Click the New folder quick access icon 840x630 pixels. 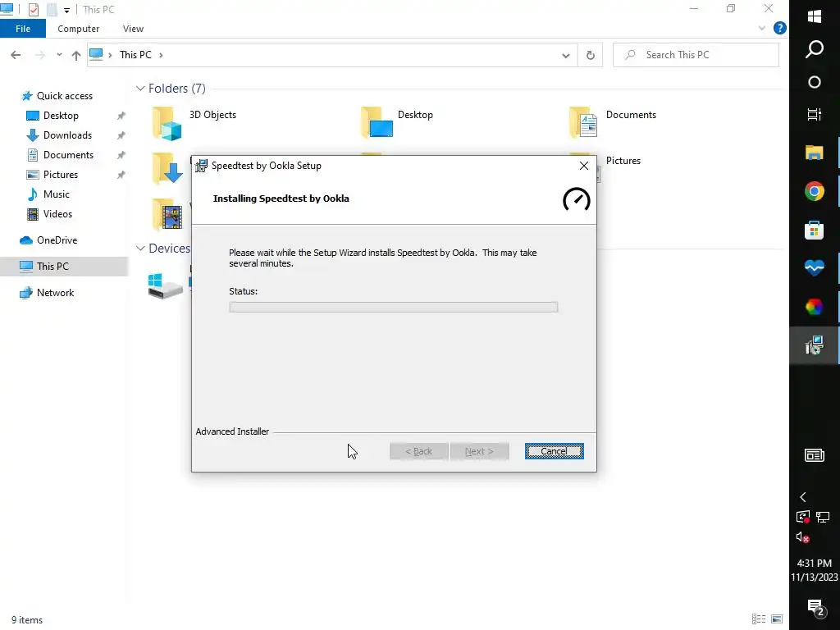click(x=52, y=10)
